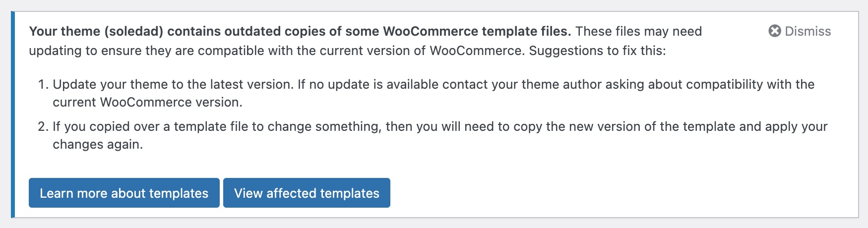Click the "changes again." line
868x228 pixels.
click(x=98, y=144)
